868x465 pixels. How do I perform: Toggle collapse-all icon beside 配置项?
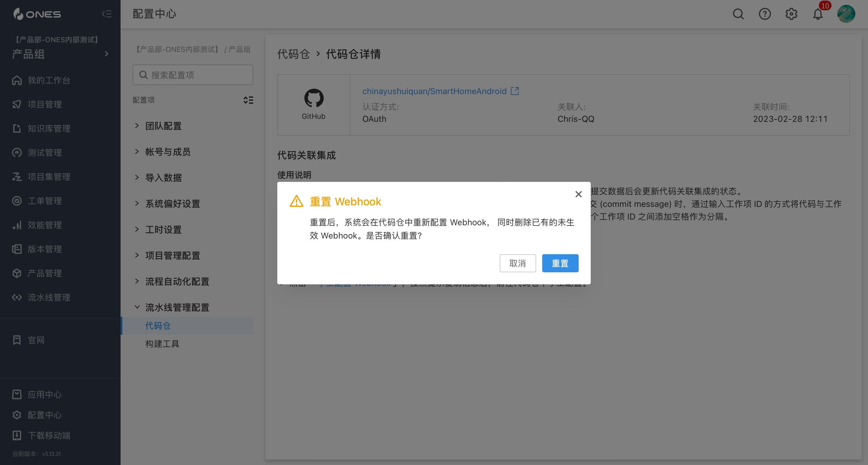tap(248, 100)
